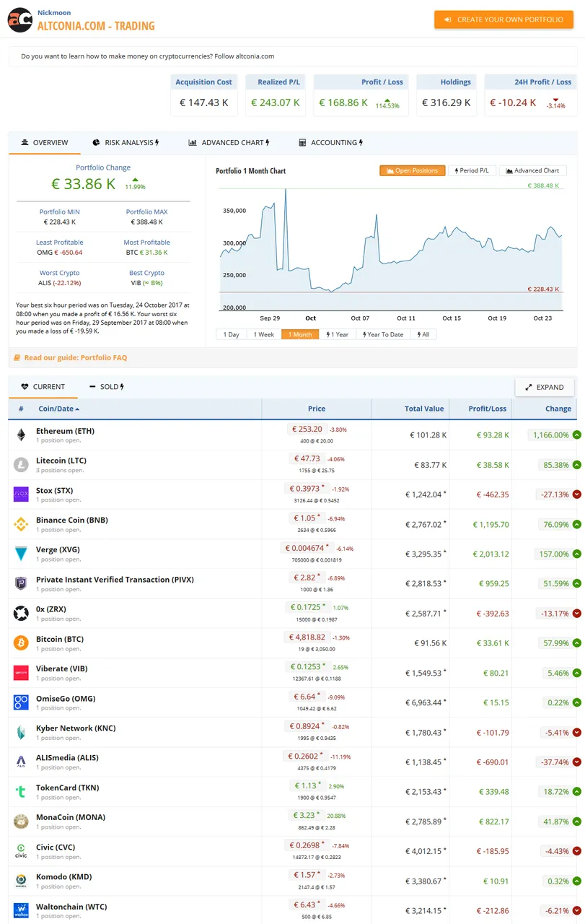Click the Ethereum price € 253.20
This screenshot has width=585, height=924.
307,429
